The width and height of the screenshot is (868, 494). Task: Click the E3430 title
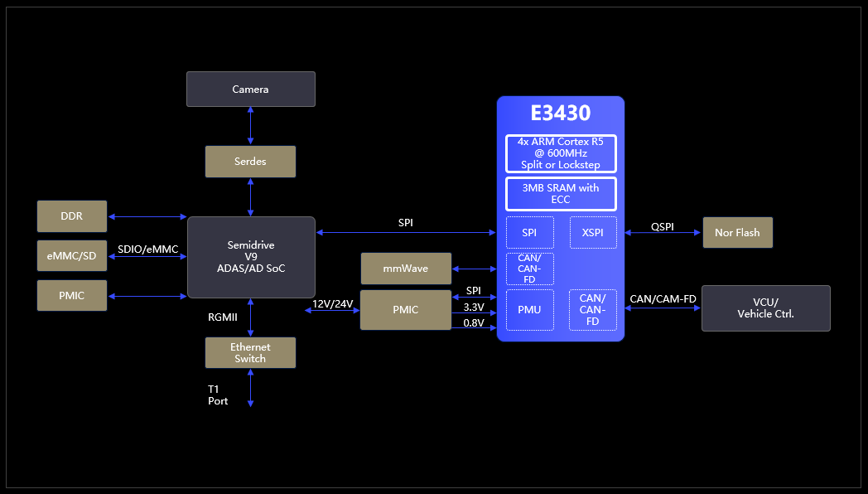561,113
